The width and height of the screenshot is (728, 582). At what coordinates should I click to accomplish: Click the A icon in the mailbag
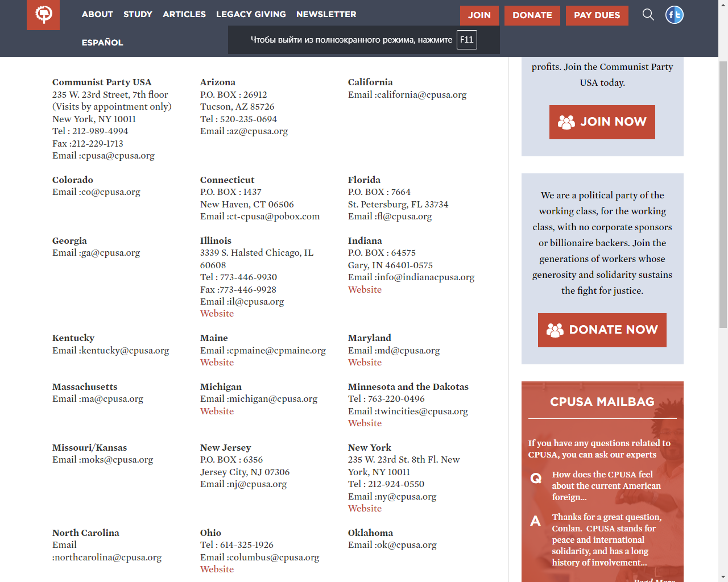(x=535, y=521)
